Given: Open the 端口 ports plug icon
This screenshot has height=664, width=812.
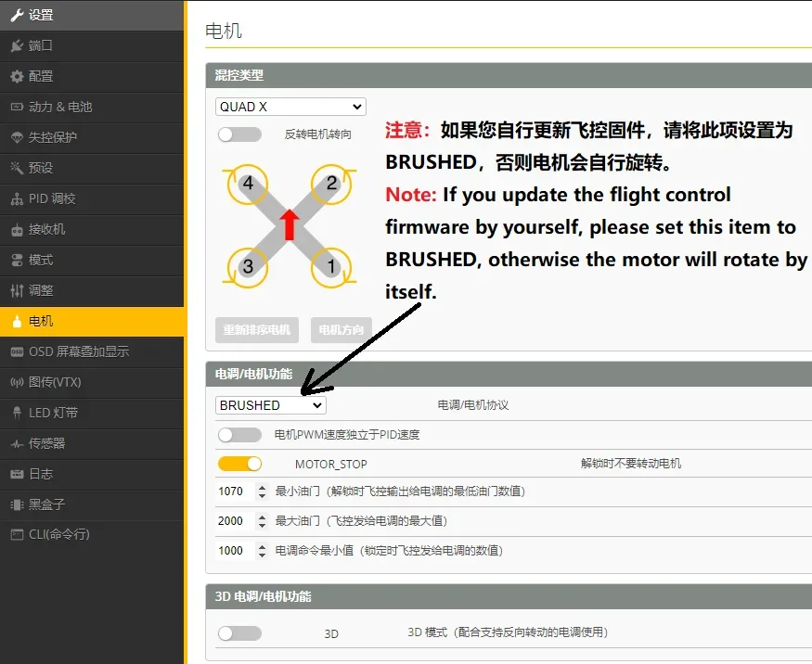Looking at the screenshot, I should click(17, 45).
